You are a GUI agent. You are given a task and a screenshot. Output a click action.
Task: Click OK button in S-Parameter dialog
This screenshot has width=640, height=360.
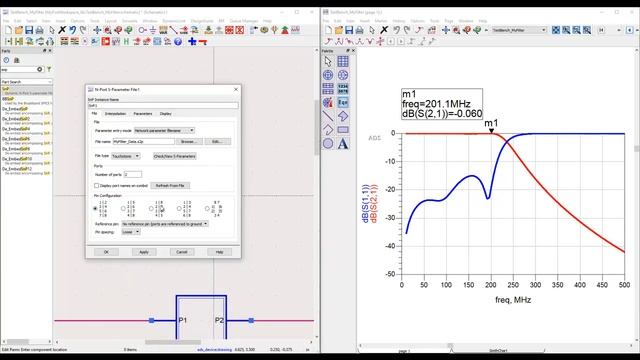coord(106,252)
